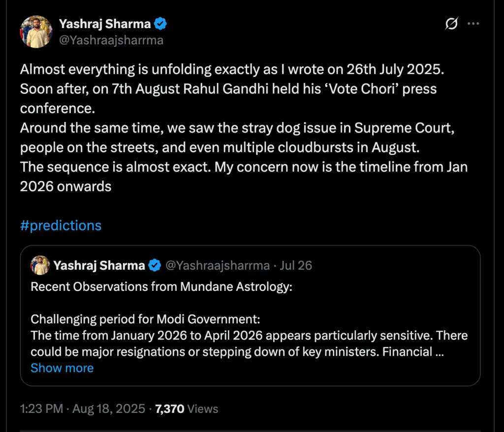
Task: Click the 7,370 Views count
Action: tap(187, 409)
